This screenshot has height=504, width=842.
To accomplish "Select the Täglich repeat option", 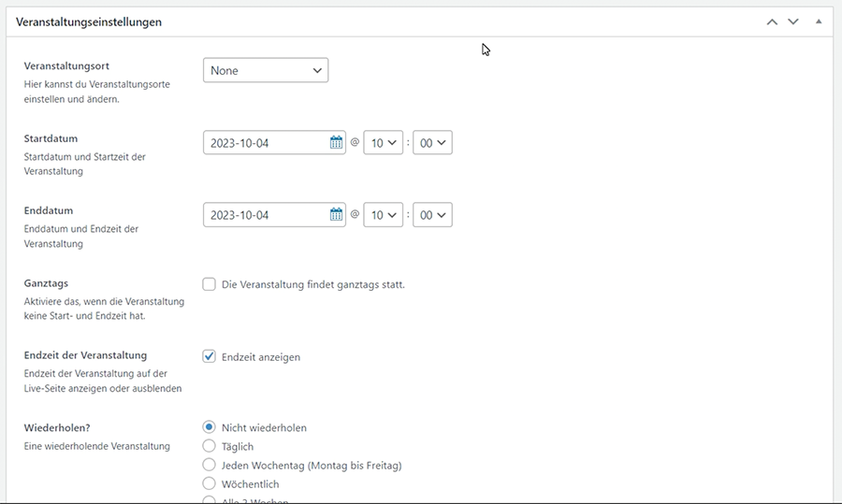I will pyautogui.click(x=210, y=446).
